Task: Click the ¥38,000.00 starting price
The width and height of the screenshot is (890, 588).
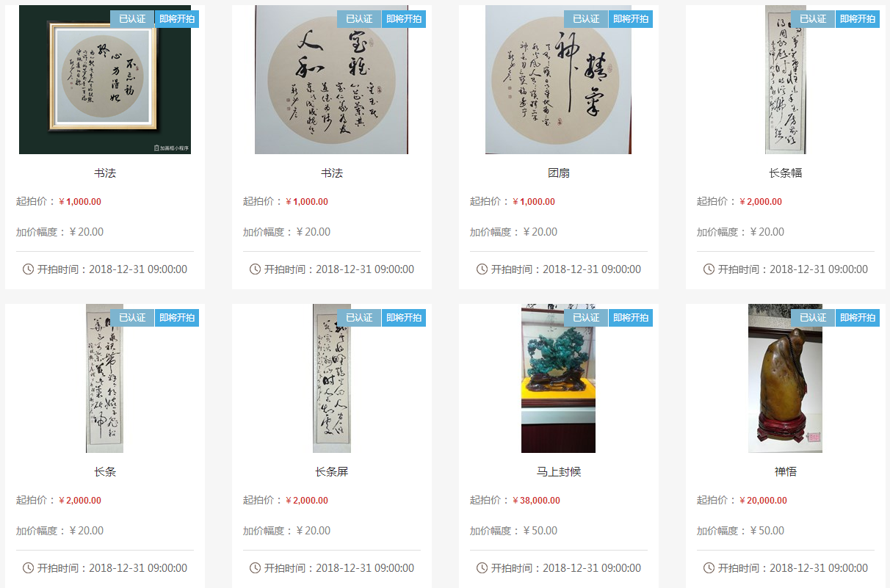Action: [x=536, y=501]
